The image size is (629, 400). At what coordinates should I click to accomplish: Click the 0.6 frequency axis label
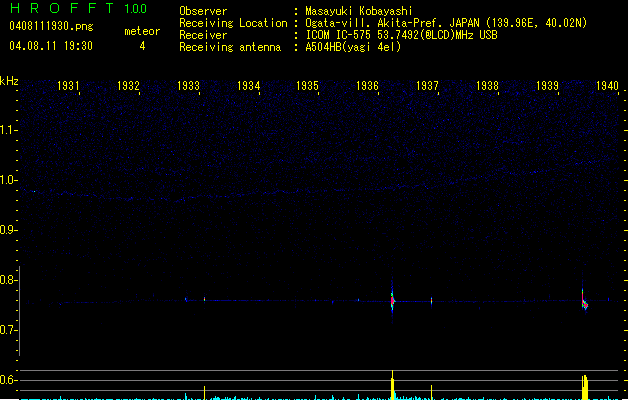pos(8,380)
